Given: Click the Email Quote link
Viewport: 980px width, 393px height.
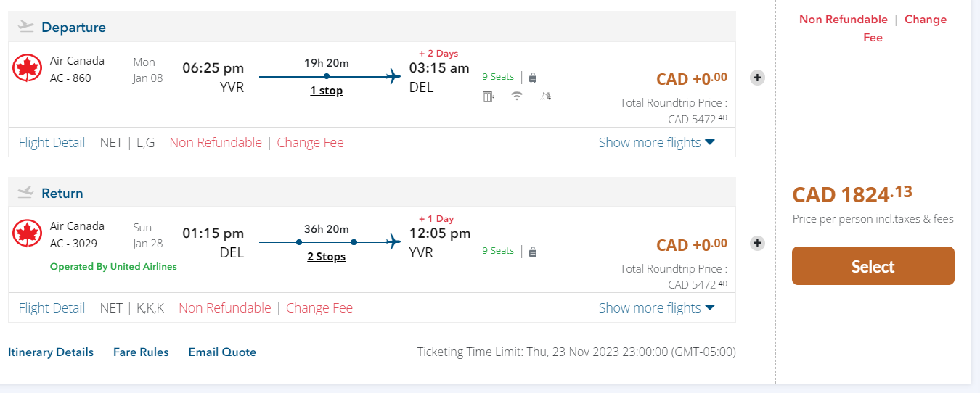Looking at the screenshot, I should pyautogui.click(x=222, y=352).
